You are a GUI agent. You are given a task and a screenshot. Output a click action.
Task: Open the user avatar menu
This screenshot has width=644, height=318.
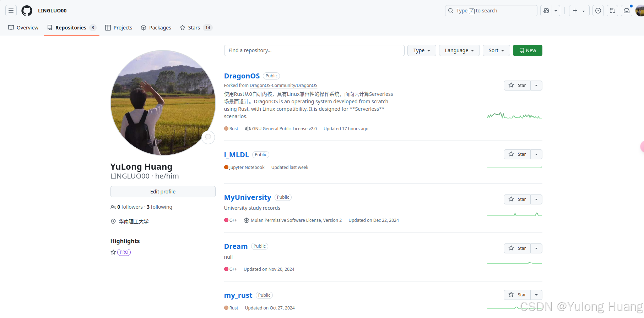pos(640,11)
